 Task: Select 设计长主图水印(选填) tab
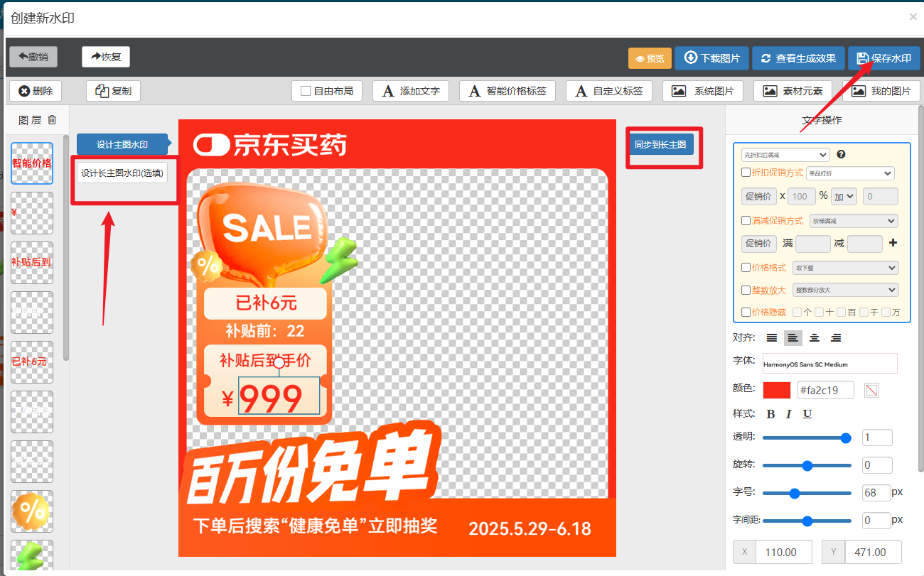[x=122, y=173]
